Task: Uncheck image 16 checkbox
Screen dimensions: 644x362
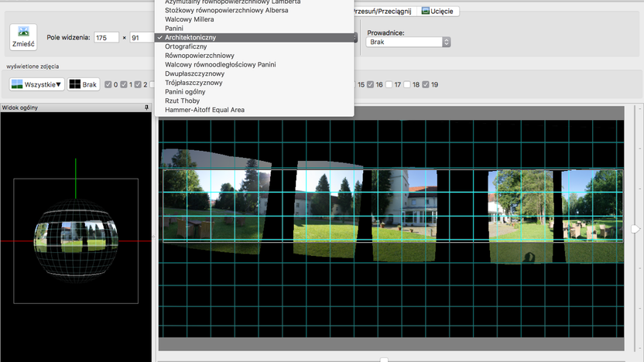Action: click(371, 84)
